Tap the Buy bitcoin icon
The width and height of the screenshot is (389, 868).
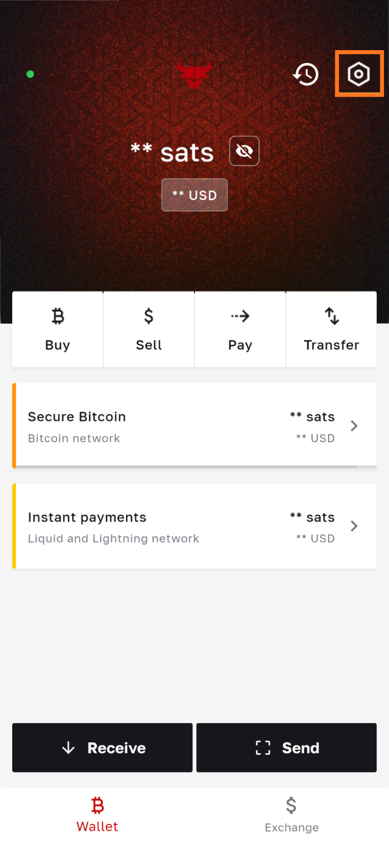click(x=58, y=316)
